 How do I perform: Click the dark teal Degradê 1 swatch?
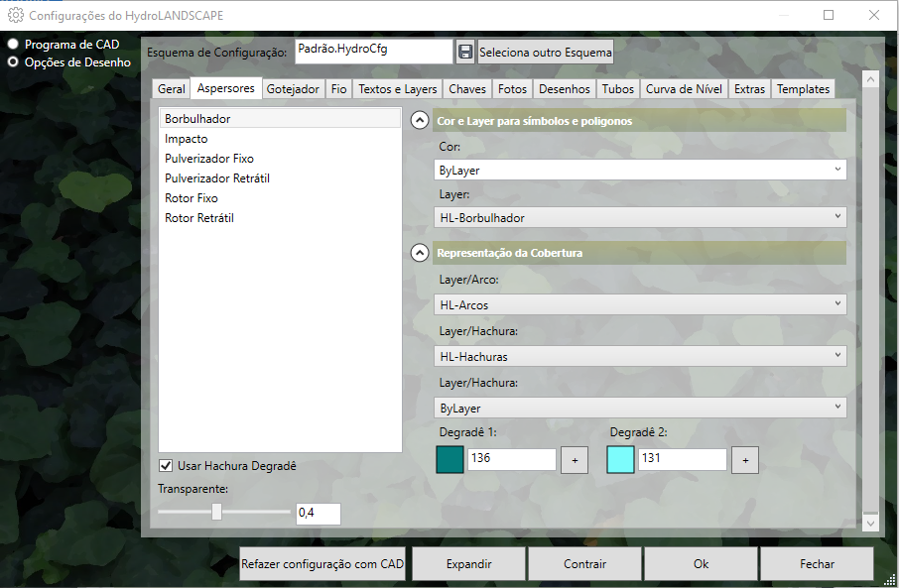point(449,460)
